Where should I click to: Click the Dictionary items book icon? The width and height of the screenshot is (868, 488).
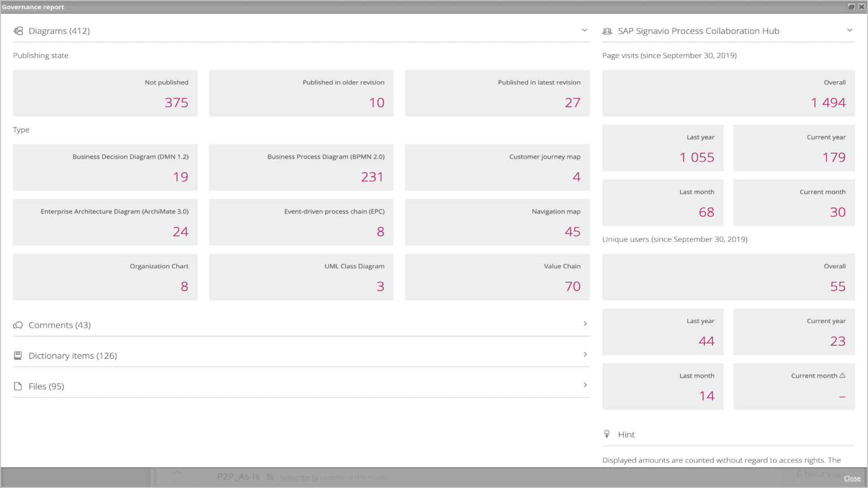[18, 355]
